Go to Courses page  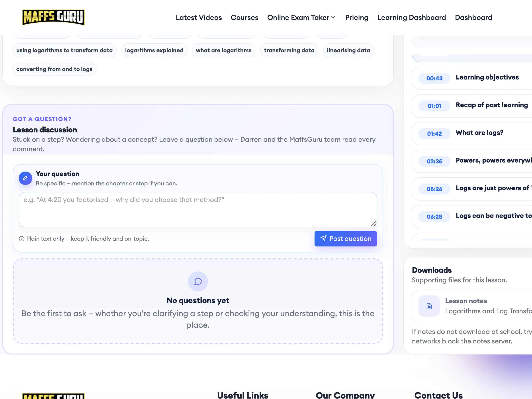click(x=244, y=17)
